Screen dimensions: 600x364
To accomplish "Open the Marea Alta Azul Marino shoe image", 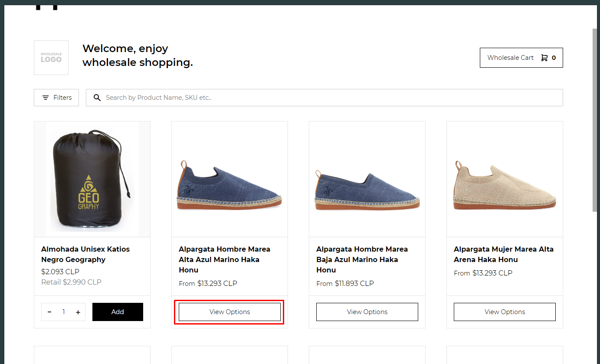I will tap(230, 184).
